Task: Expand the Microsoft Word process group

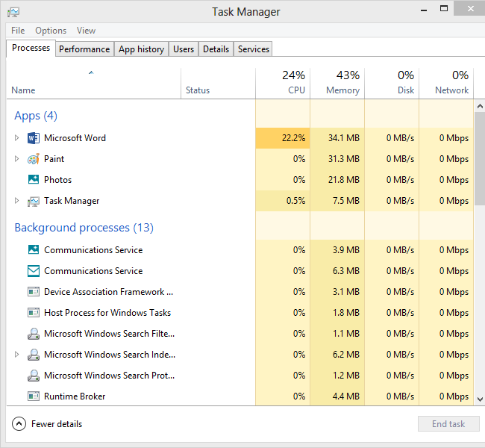Action: pos(16,138)
